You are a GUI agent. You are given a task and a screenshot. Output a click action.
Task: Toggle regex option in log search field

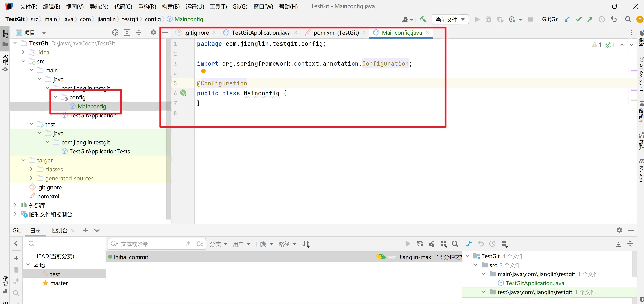(x=188, y=244)
